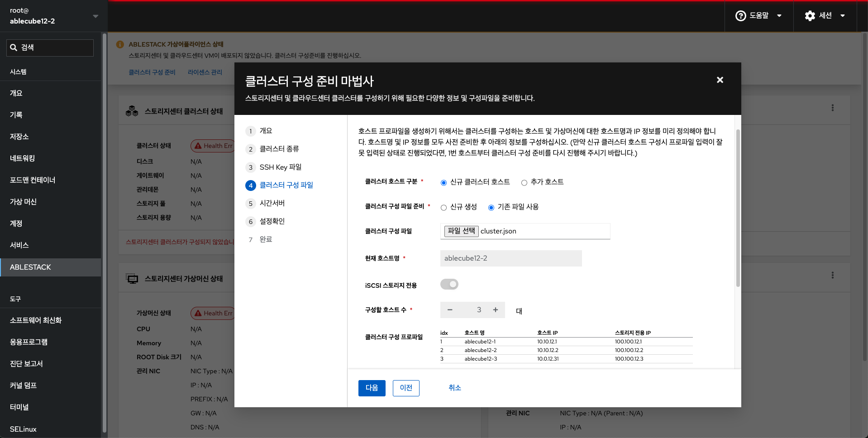The height and width of the screenshot is (438, 868).
Task: Decrease host count with minus button
Action: 450,310
